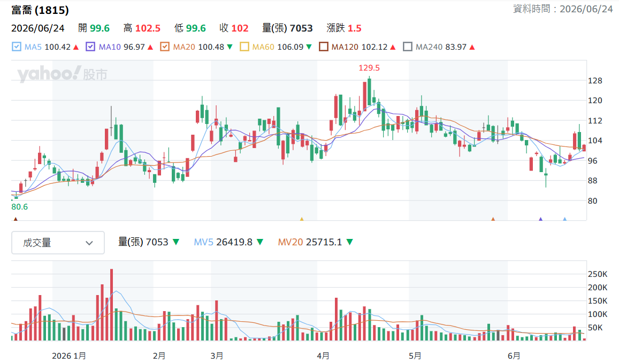
Task: Click the tallest red volume bar in January
Action: click(112, 305)
